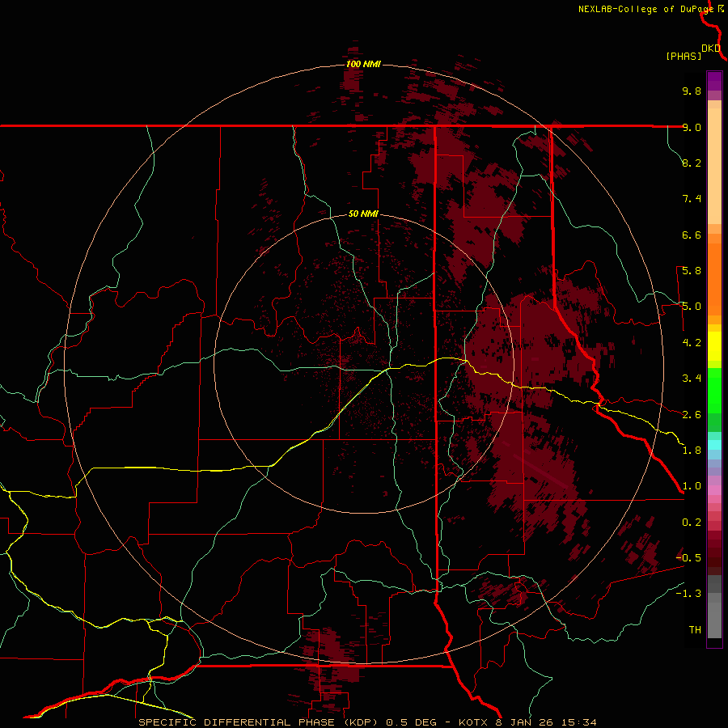Click the 100 NMI range ring label
The height and width of the screenshot is (728, 728).
(363, 64)
